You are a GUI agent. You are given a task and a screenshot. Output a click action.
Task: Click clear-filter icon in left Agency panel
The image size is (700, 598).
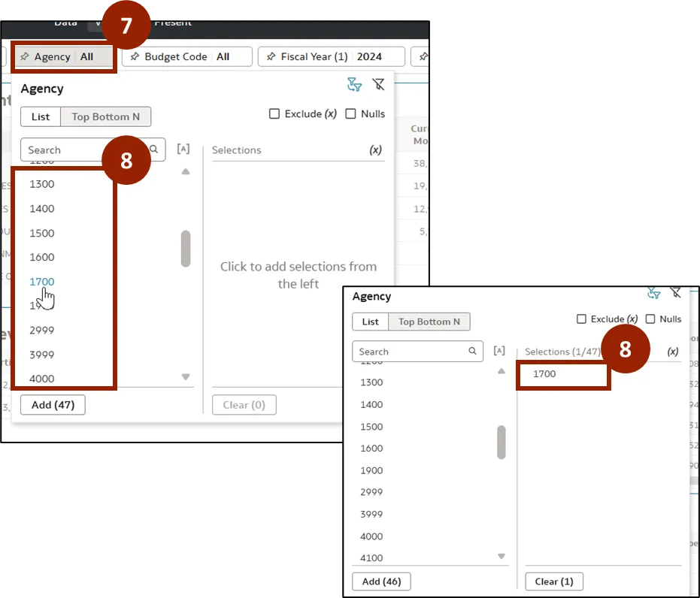(379, 84)
